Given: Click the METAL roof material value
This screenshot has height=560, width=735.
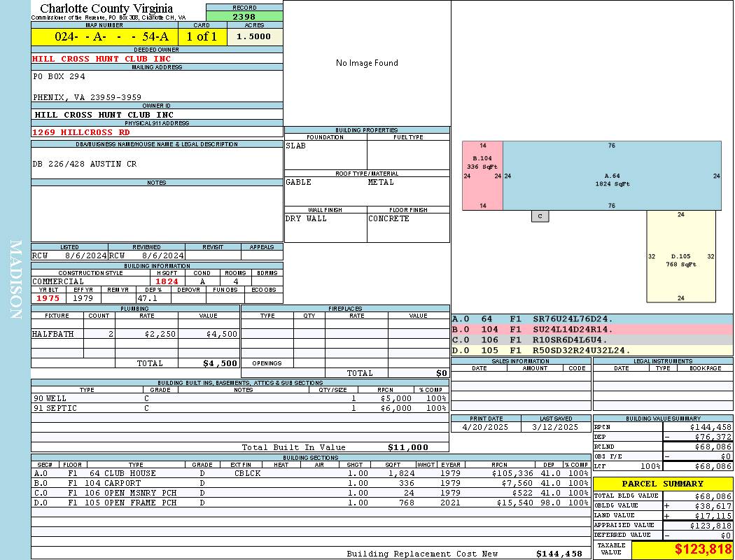Looking at the screenshot, I should click(381, 182).
